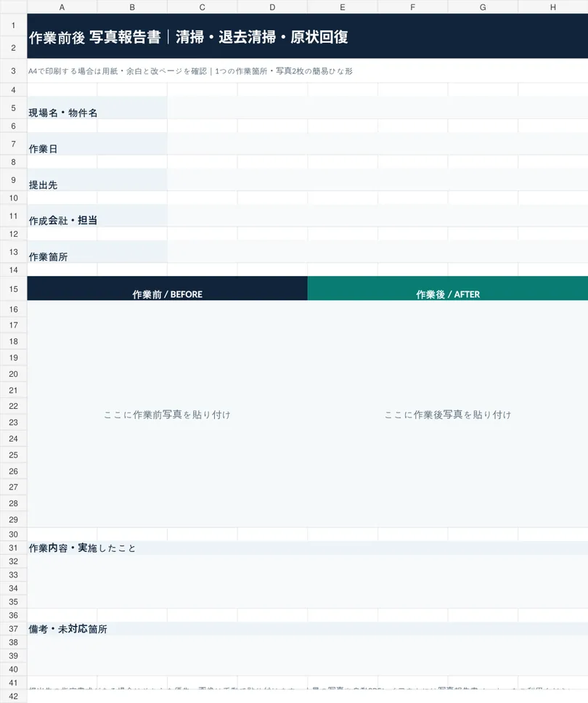Viewport: 588px width, 703px height.
Task: Click the '作業前 / BEFORE' header
Action: pyautogui.click(x=167, y=289)
